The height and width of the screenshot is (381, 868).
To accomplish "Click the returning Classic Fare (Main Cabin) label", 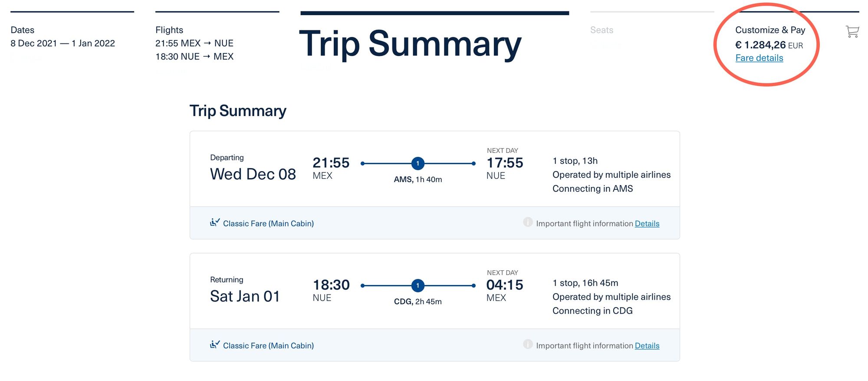I will tap(268, 345).
